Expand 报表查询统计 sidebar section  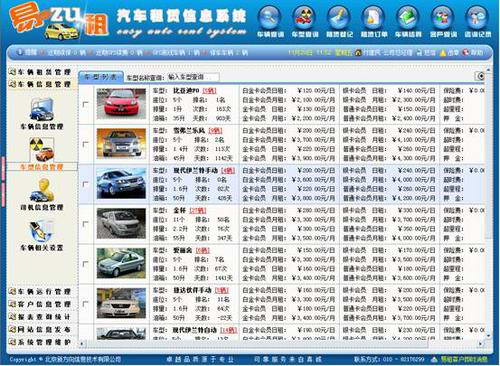click(x=41, y=317)
